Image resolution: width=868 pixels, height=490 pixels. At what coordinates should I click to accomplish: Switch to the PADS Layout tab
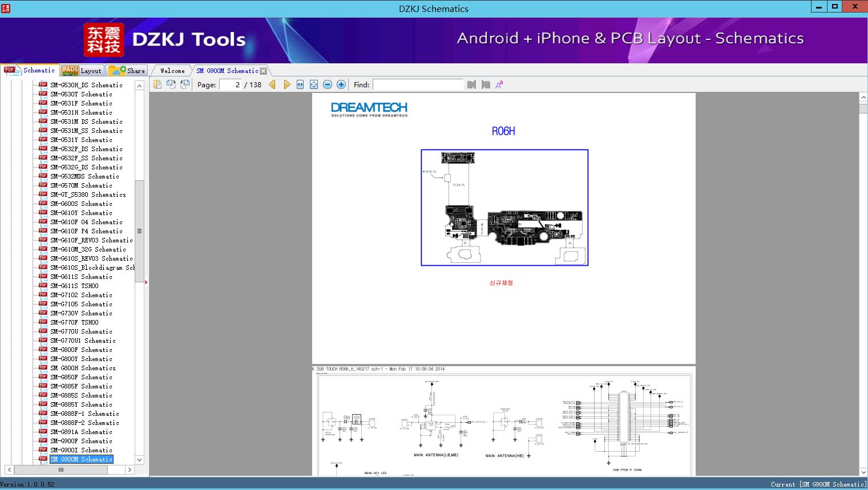[82, 71]
